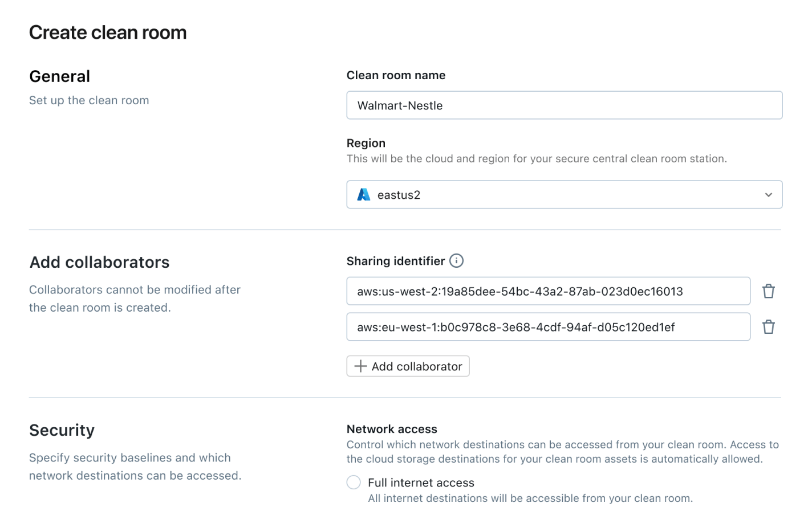Viewport: 812px width, 515px height.
Task: Click the "Create clean room" page title
Action: 108,32
